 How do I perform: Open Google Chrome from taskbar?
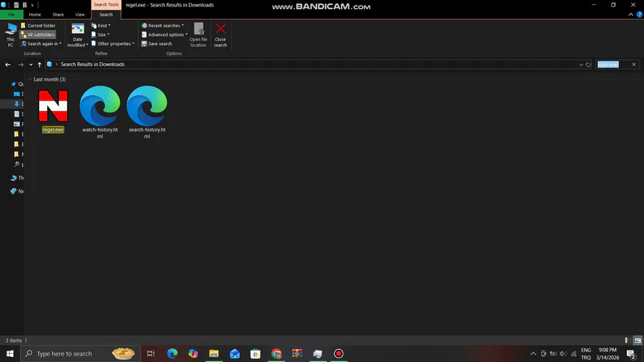point(276,353)
